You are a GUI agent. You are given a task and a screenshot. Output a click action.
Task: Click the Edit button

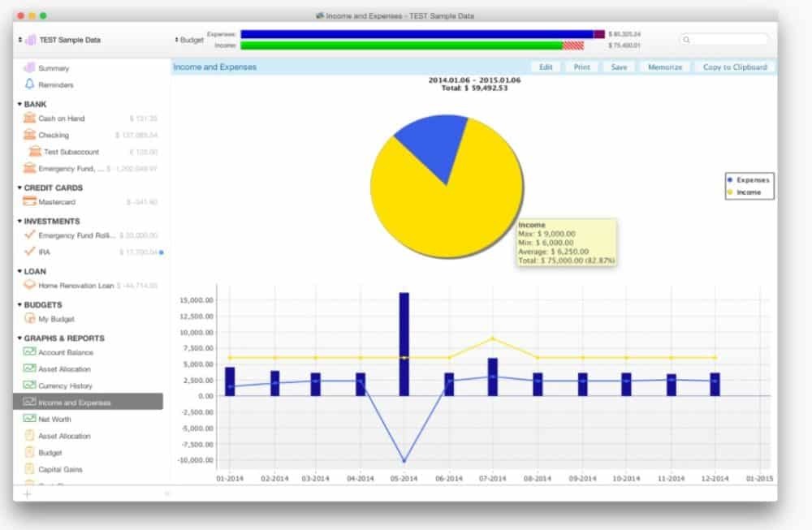(x=546, y=67)
